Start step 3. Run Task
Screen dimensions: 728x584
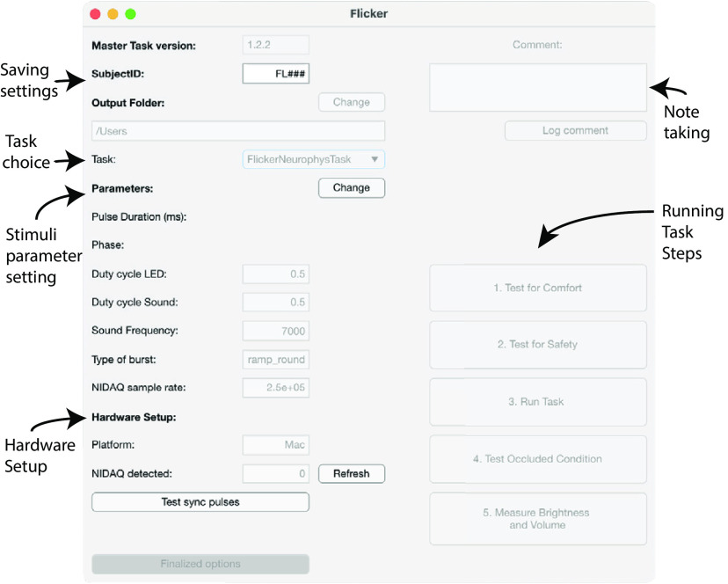pos(537,402)
